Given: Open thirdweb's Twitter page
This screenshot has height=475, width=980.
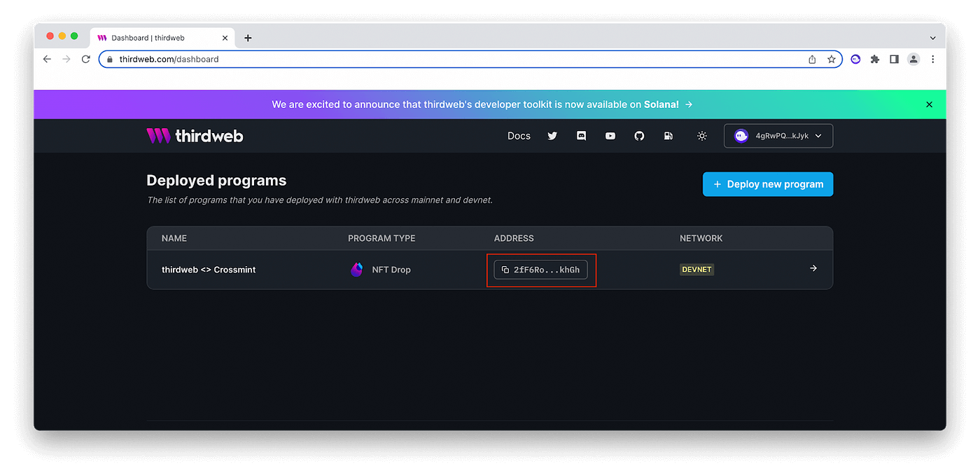Looking at the screenshot, I should (x=552, y=136).
